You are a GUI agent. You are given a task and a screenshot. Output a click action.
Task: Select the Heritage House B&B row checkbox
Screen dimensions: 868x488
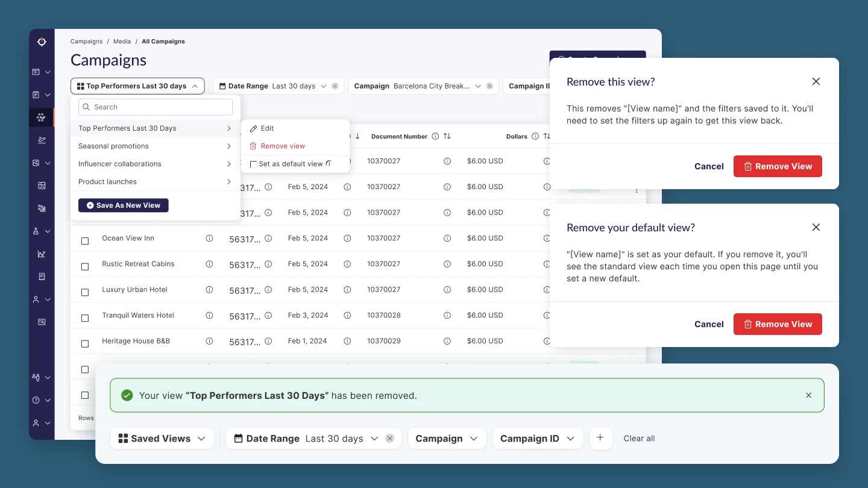pyautogui.click(x=85, y=343)
